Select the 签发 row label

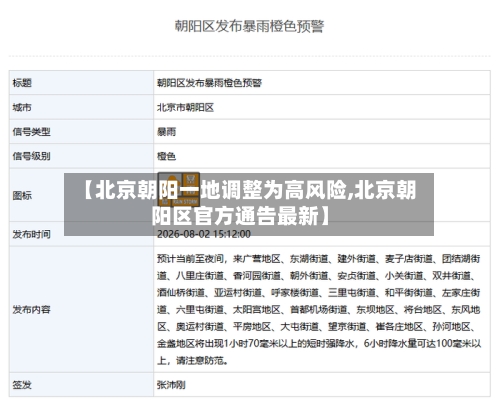pyautogui.click(x=22, y=385)
